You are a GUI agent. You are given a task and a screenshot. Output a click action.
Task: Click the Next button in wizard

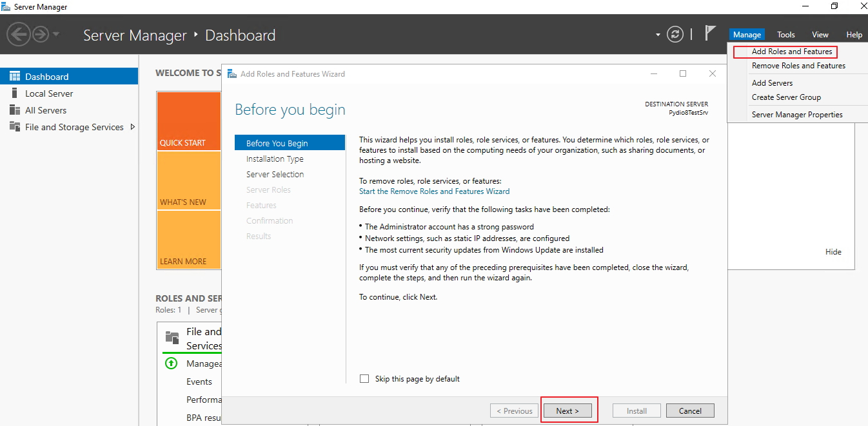[x=567, y=411]
